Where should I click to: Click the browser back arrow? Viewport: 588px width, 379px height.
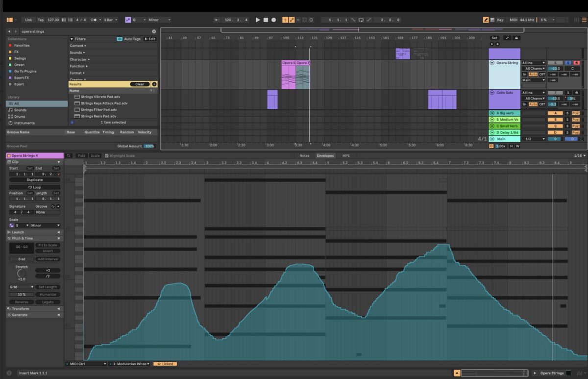point(9,31)
